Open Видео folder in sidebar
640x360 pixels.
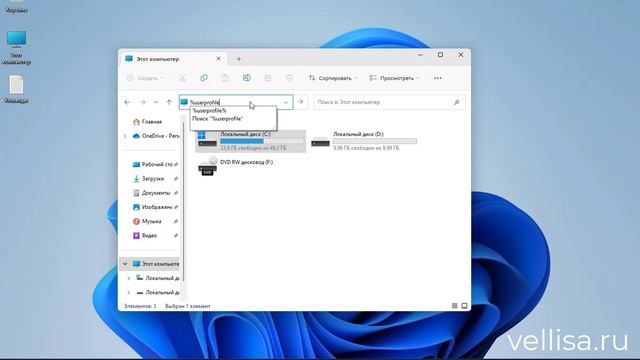[x=145, y=236]
